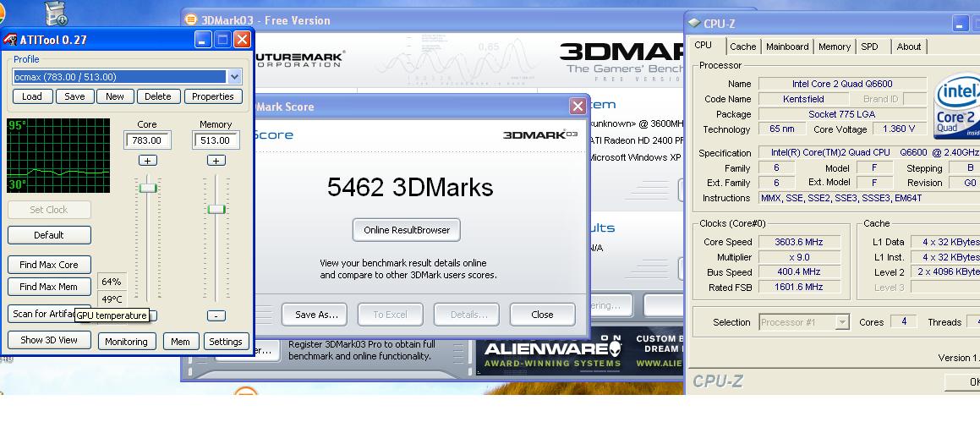The image size is (980, 433).
Task: Click the Socket 775 LGA package field
Action: [842, 114]
